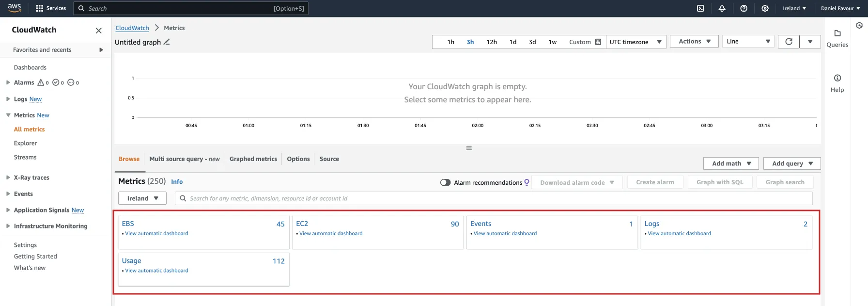
Task: Open the Metrics Info link
Action: (177, 182)
